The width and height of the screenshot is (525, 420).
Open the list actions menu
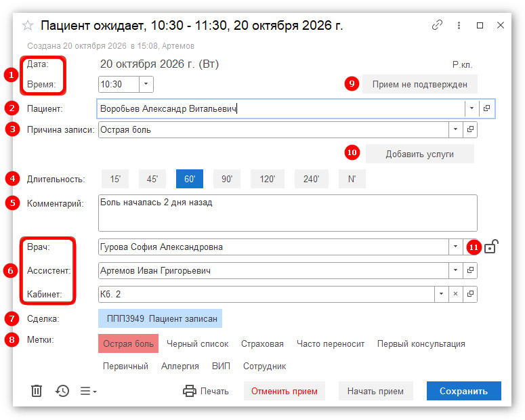88,391
